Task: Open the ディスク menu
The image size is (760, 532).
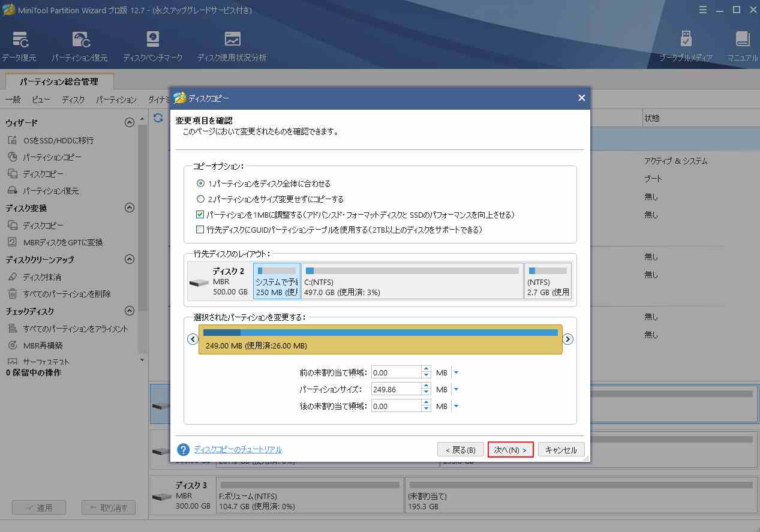Action: tap(73, 100)
